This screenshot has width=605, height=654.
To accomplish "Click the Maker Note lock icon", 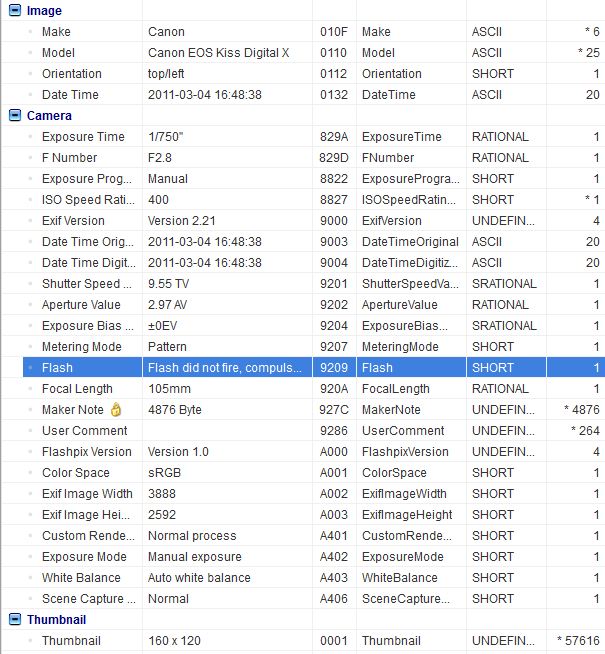I will point(116,410).
